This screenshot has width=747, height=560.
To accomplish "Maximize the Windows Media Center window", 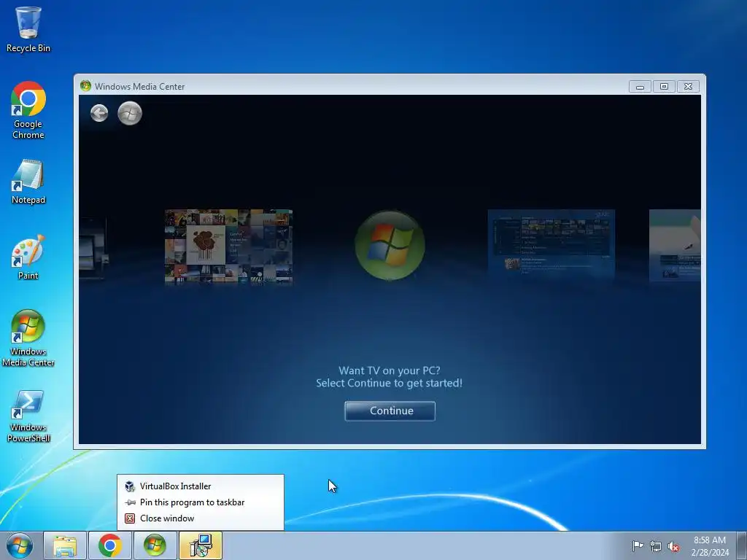I will [664, 87].
